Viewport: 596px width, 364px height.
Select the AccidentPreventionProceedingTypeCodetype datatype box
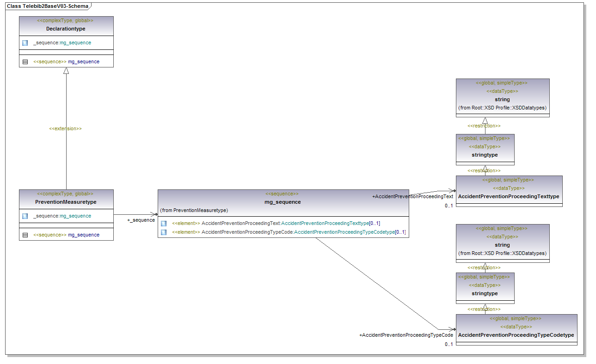(x=516, y=335)
